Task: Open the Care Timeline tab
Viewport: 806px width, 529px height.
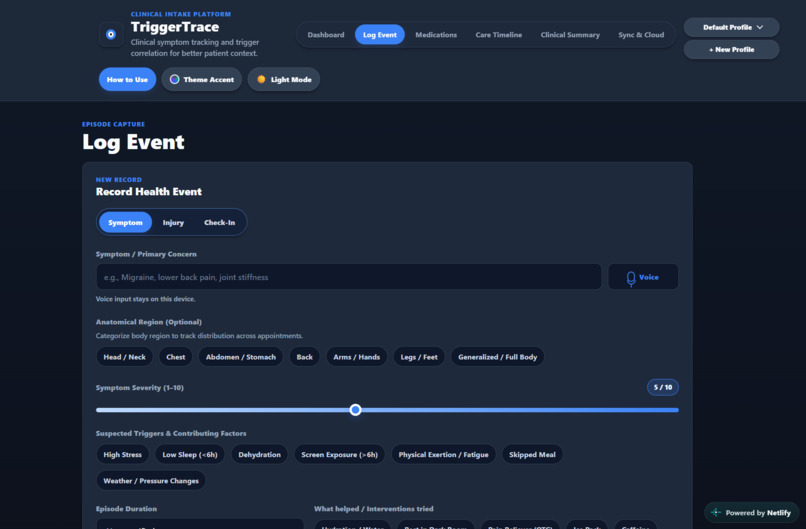Action: [x=499, y=35]
